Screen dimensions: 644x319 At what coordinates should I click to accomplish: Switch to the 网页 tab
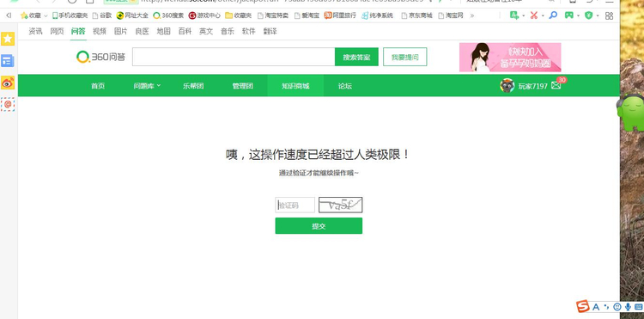click(x=57, y=31)
